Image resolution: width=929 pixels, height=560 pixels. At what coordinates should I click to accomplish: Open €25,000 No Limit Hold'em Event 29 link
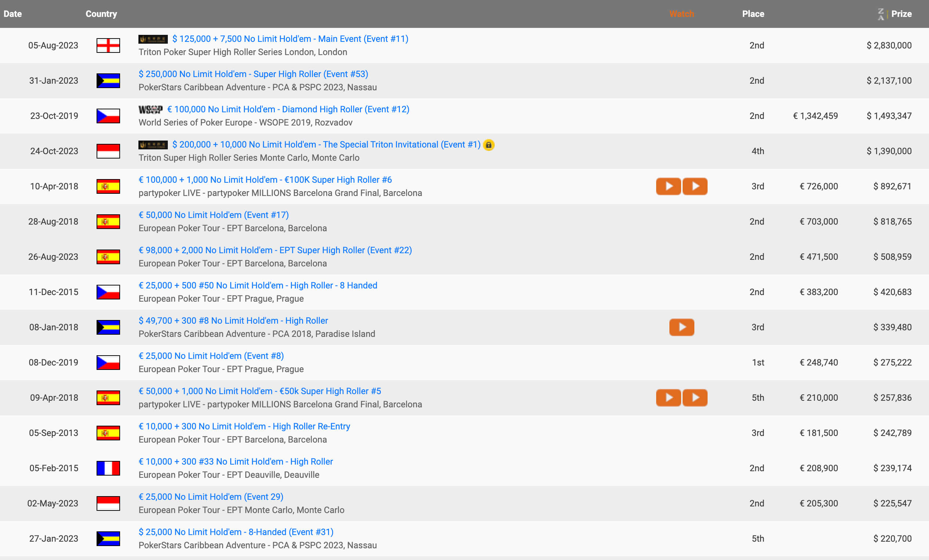click(211, 497)
